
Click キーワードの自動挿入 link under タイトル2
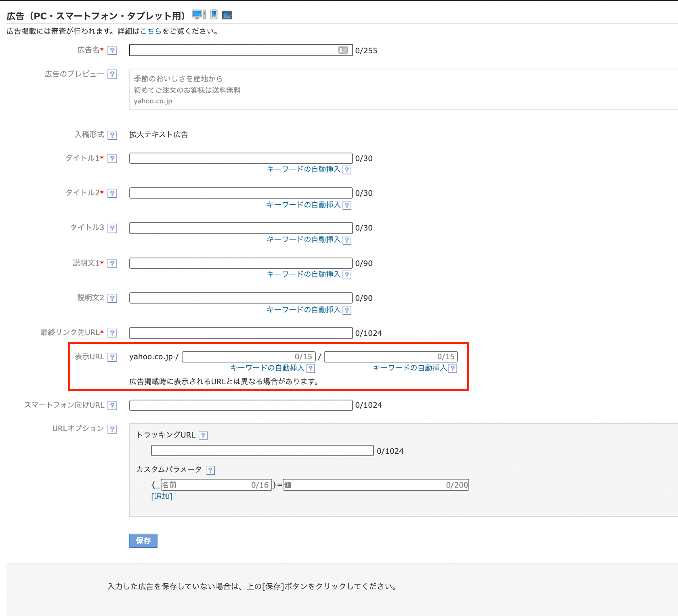[304, 205]
